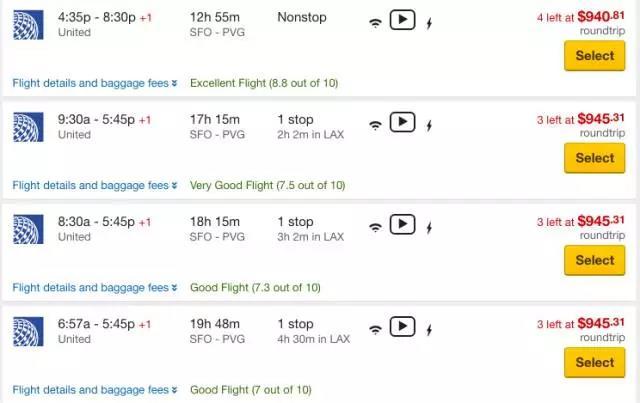This screenshot has height=403, width=640.
Task: Click the Very Good Flight 7.5 rating text
Action: tap(267, 185)
